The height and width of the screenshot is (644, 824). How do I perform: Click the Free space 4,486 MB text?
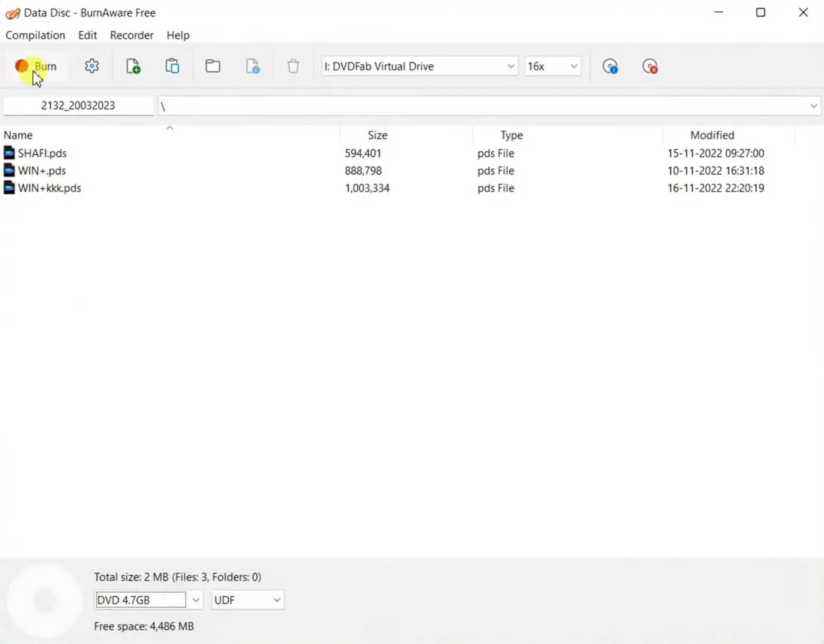[144, 626]
